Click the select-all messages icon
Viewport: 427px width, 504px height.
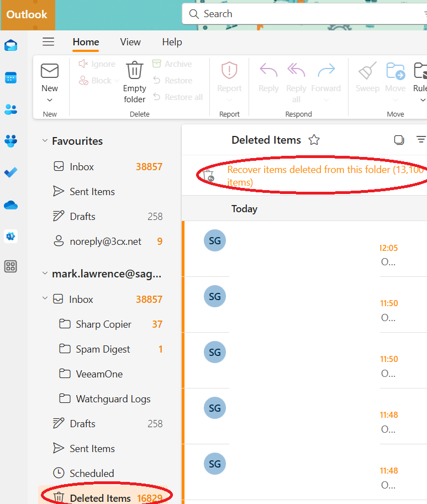tap(399, 140)
